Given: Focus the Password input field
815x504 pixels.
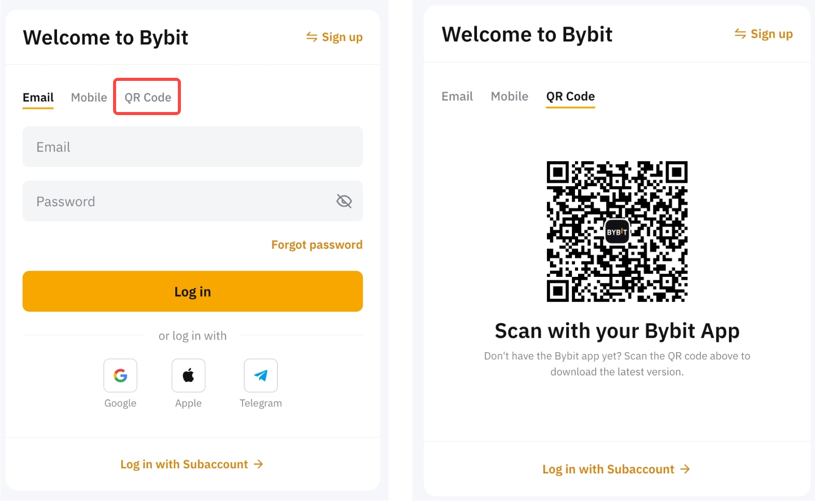Looking at the screenshot, I should point(176,201).
